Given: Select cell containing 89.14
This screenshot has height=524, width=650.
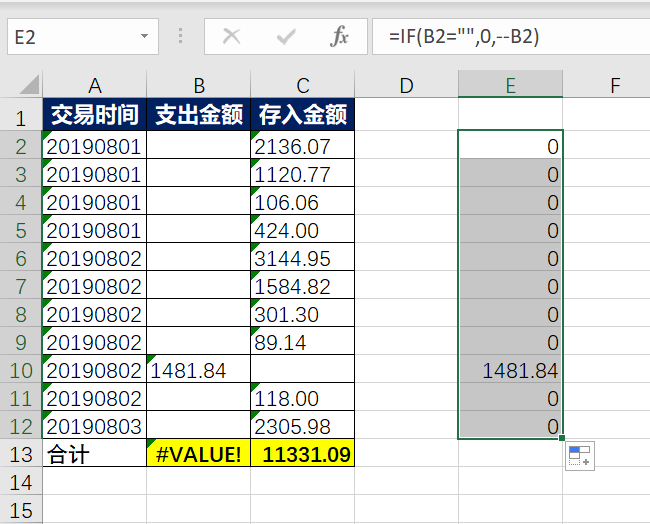Looking at the screenshot, I should coord(303,341).
